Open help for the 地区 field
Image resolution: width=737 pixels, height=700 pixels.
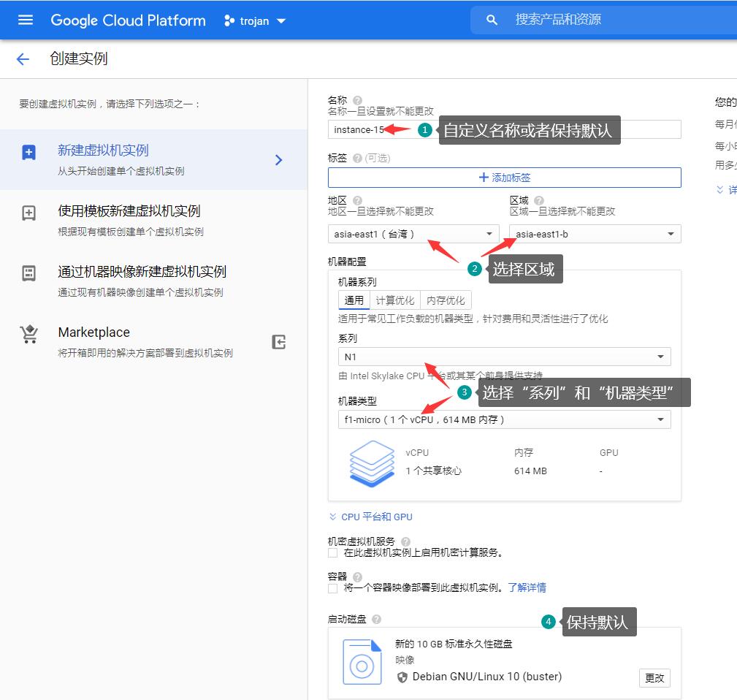point(357,200)
